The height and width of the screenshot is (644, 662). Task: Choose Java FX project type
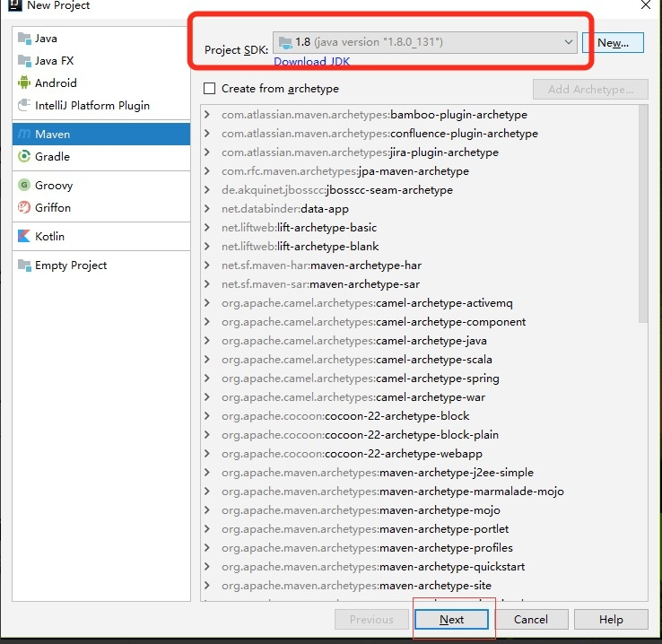101,61
